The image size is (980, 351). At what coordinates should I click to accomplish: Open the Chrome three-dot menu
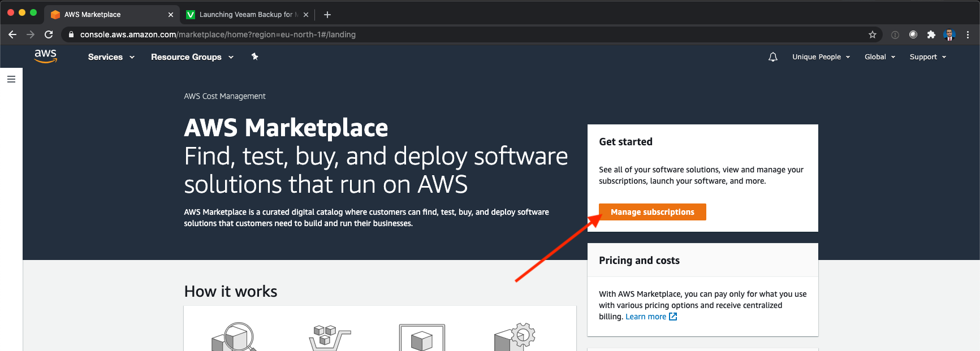(x=968, y=34)
